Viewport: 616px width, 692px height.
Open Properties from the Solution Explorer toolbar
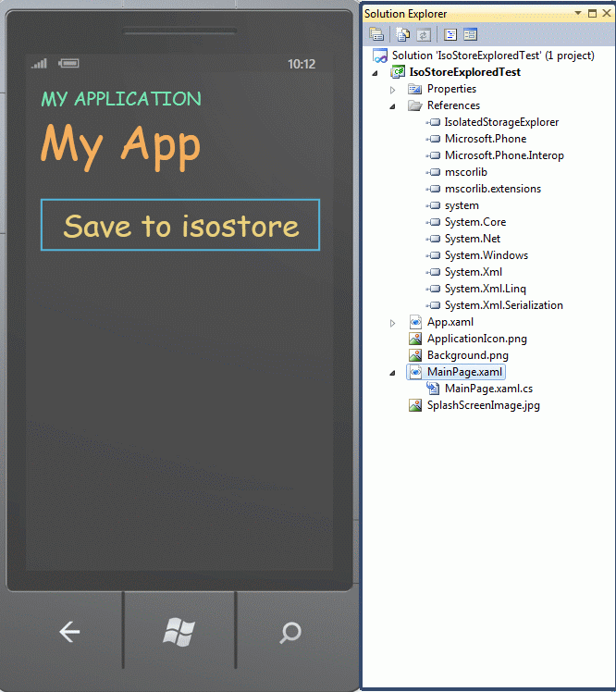[x=376, y=34]
